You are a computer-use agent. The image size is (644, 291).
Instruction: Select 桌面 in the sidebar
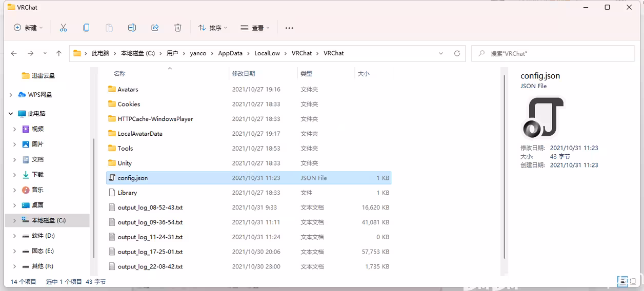coord(37,205)
